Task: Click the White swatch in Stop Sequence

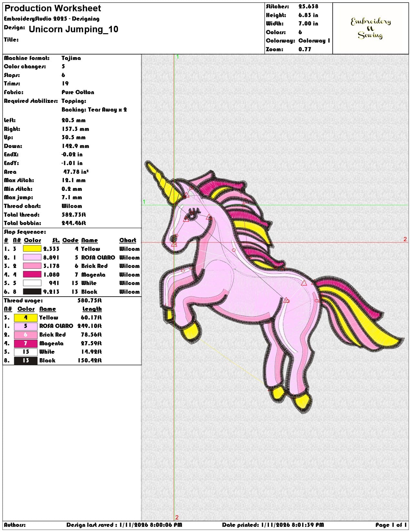Action: [32, 283]
